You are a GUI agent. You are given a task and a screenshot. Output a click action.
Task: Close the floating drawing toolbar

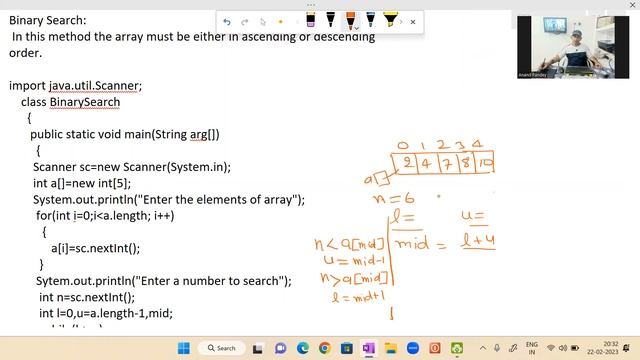(413, 22)
